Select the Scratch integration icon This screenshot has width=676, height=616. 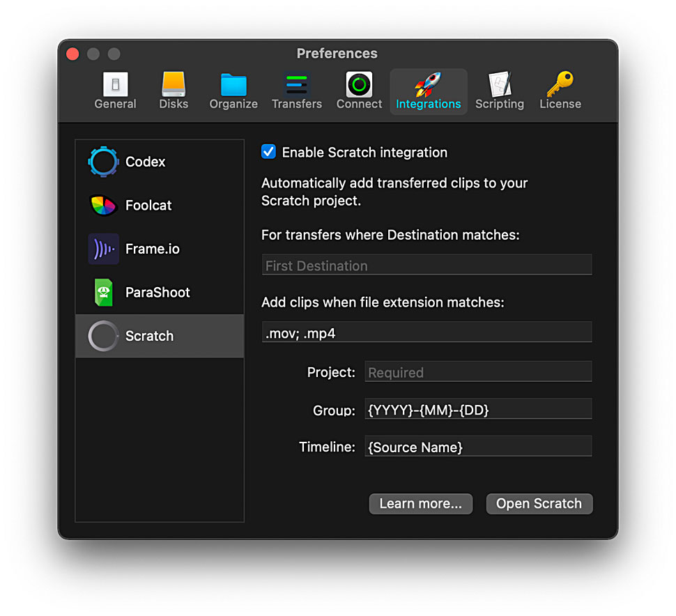tap(103, 336)
